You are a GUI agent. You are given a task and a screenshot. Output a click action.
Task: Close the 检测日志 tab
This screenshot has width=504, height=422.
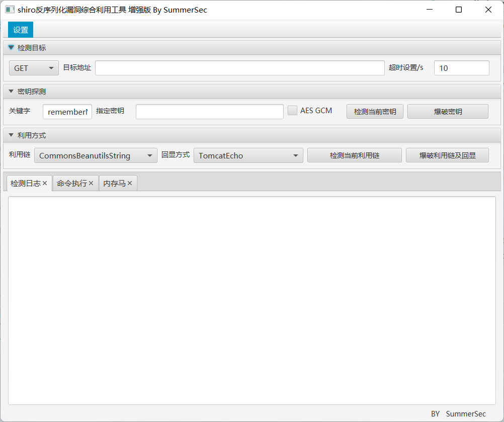45,183
